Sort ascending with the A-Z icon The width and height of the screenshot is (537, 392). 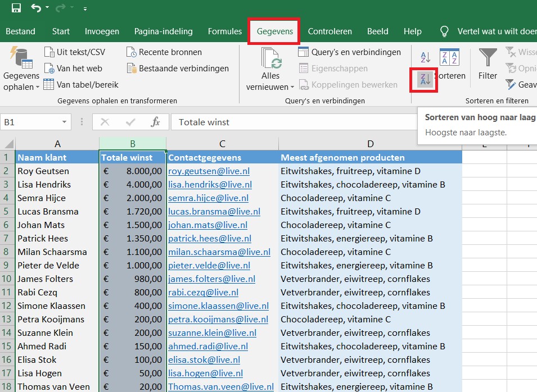pyautogui.click(x=423, y=57)
